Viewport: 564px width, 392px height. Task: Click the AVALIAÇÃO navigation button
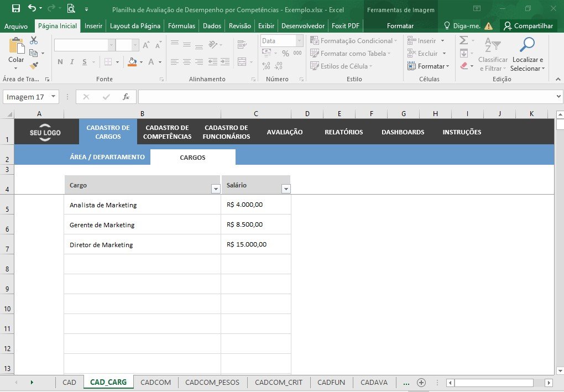[285, 132]
